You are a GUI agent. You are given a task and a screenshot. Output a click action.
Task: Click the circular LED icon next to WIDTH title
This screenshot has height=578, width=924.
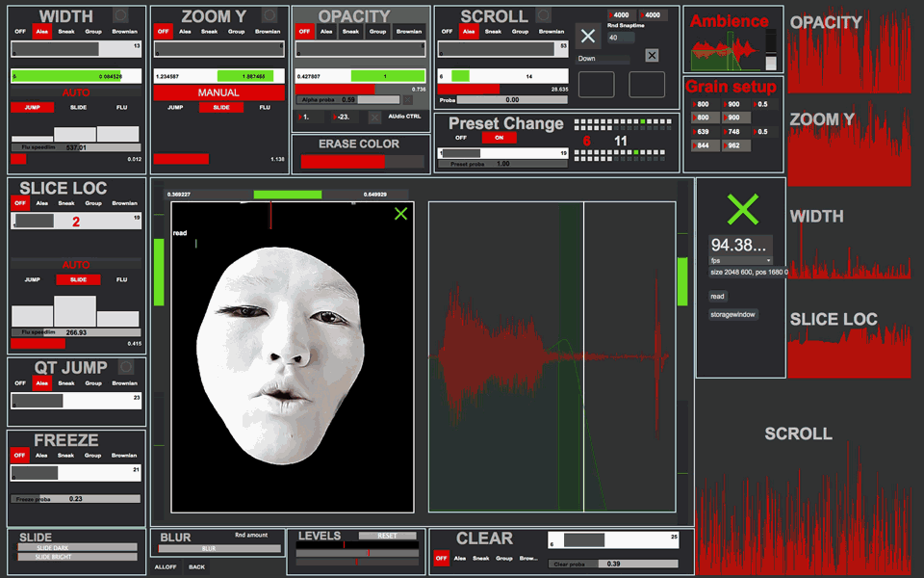[x=120, y=15]
